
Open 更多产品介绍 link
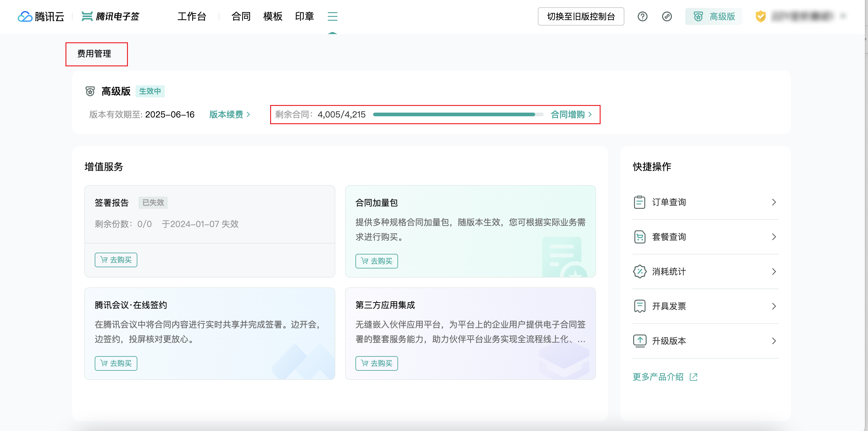[x=658, y=377]
